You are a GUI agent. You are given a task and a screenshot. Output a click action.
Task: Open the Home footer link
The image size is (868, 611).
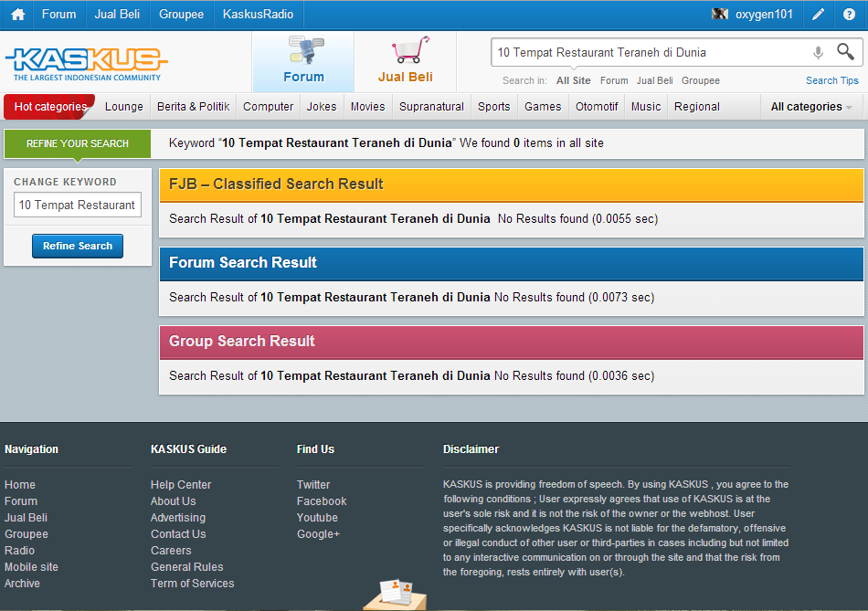tap(20, 485)
